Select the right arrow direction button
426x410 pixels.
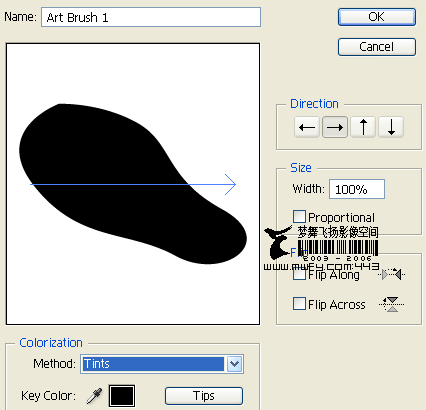(335, 127)
